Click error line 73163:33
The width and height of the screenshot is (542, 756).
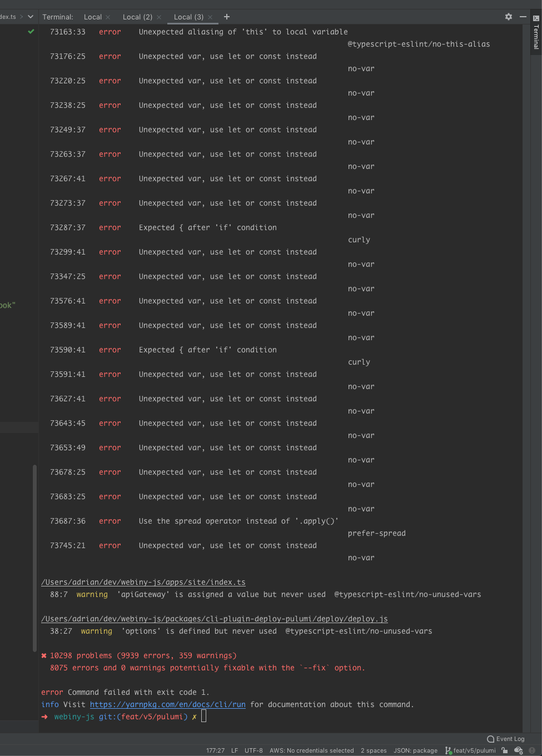(x=199, y=32)
